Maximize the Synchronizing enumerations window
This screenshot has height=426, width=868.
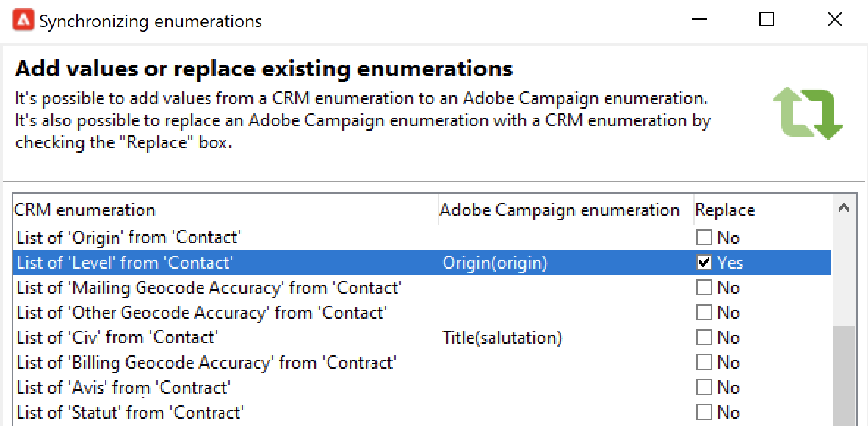(x=767, y=20)
